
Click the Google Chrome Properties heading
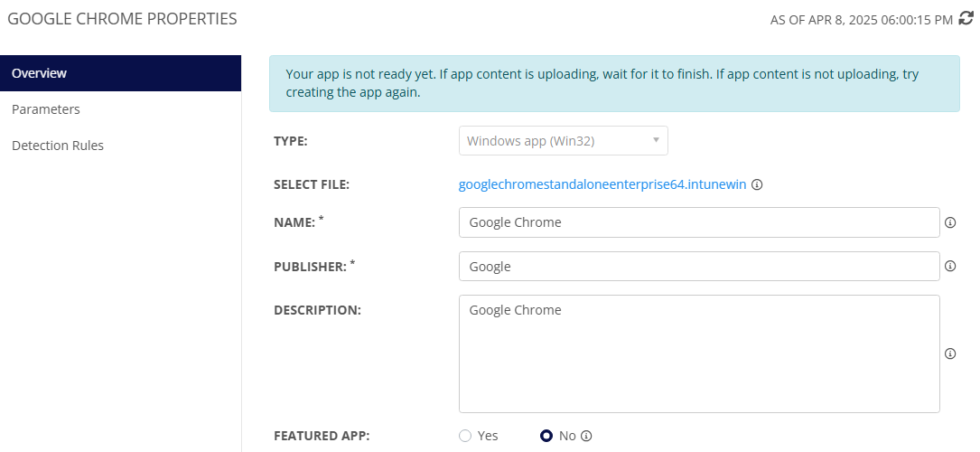(122, 18)
